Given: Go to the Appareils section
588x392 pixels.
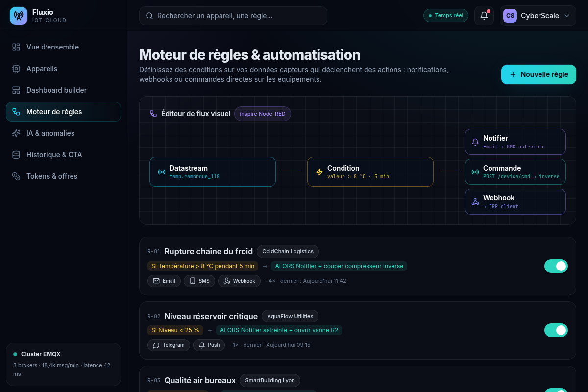Looking at the screenshot, I should (x=63, y=69).
